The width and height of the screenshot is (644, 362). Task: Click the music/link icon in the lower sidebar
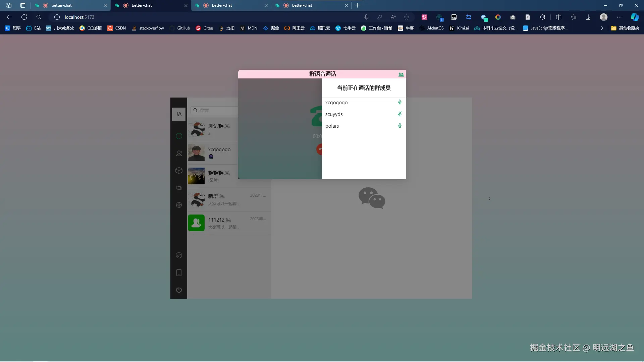point(179,255)
